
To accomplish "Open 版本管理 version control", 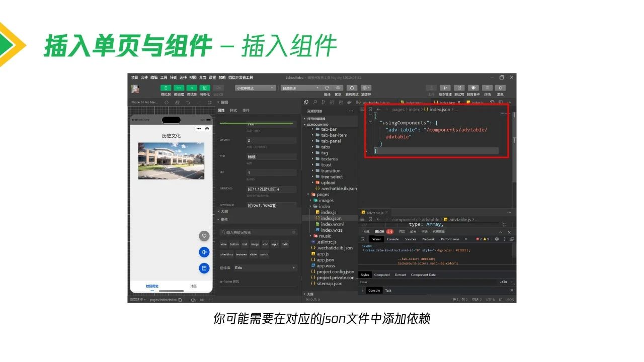I will (445, 88).
